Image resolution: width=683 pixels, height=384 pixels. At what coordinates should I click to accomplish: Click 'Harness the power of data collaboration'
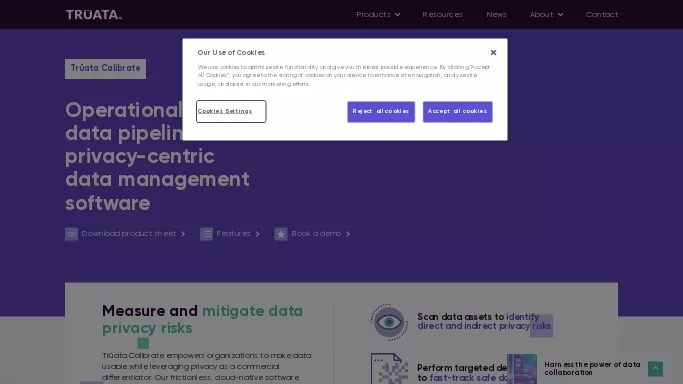(592, 369)
